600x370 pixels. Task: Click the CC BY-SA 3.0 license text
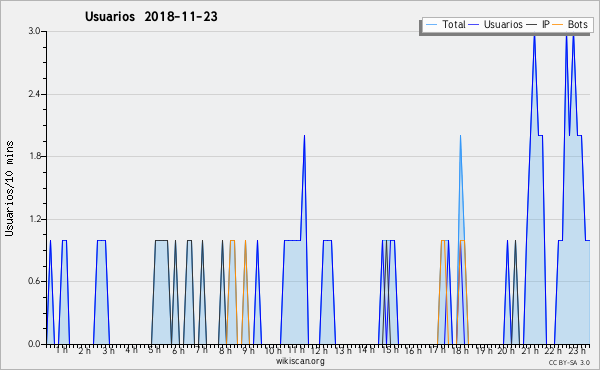pos(569,363)
